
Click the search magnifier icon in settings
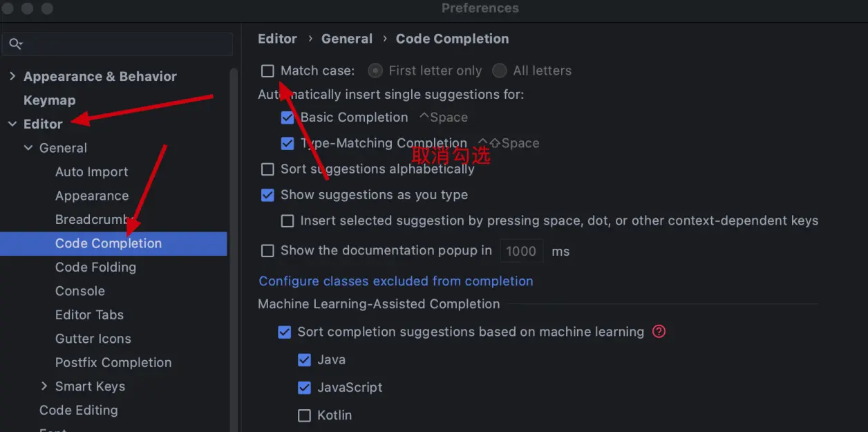[15, 44]
